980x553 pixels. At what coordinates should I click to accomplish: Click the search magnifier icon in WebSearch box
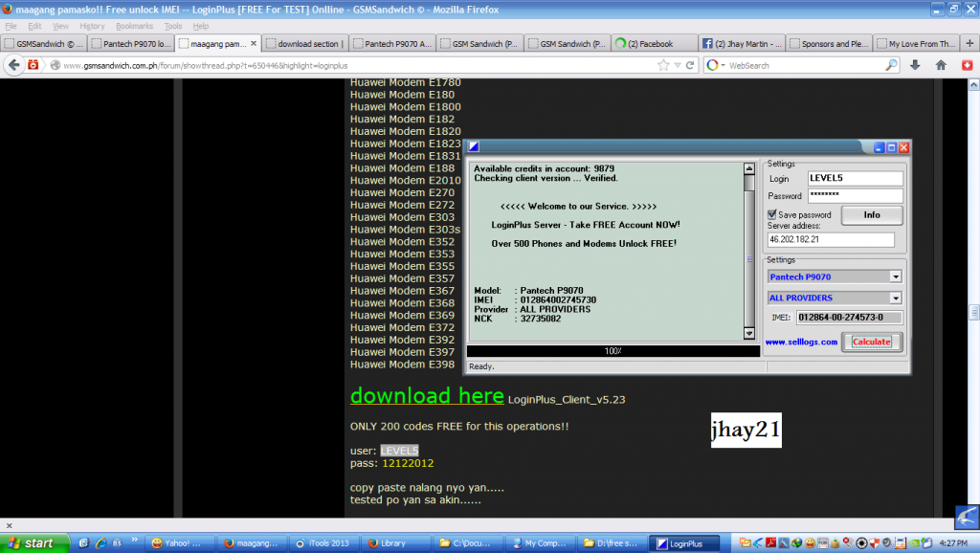[891, 65]
